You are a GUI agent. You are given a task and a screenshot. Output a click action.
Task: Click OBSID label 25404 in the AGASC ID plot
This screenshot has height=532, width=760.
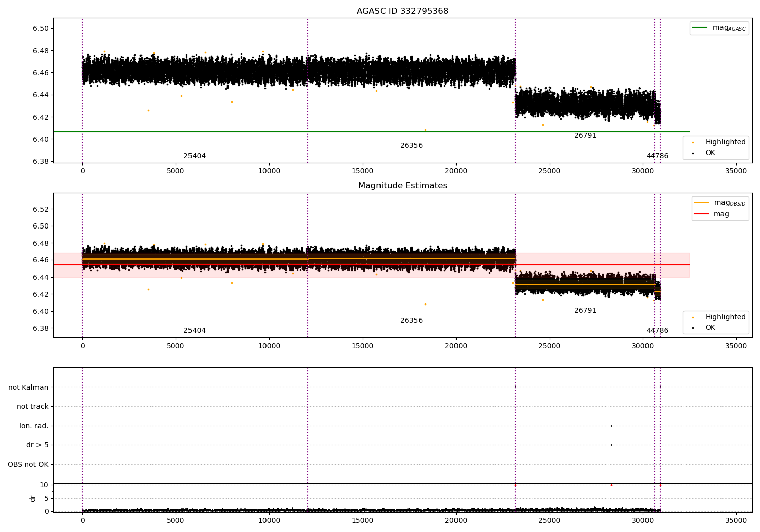coord(195,156)
